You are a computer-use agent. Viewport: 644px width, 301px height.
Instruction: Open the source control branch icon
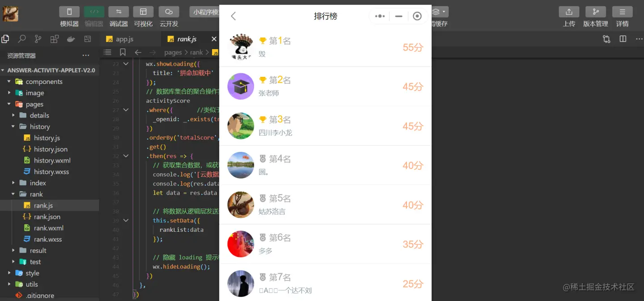point(38,39)
